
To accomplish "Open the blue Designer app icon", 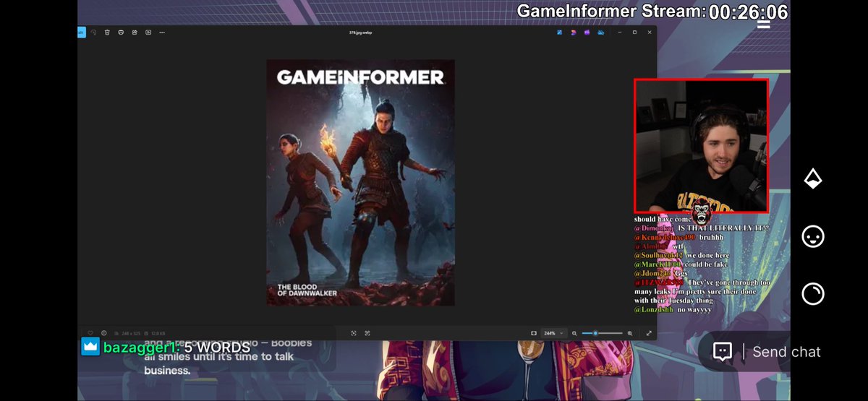I will (x=560, y=32).
